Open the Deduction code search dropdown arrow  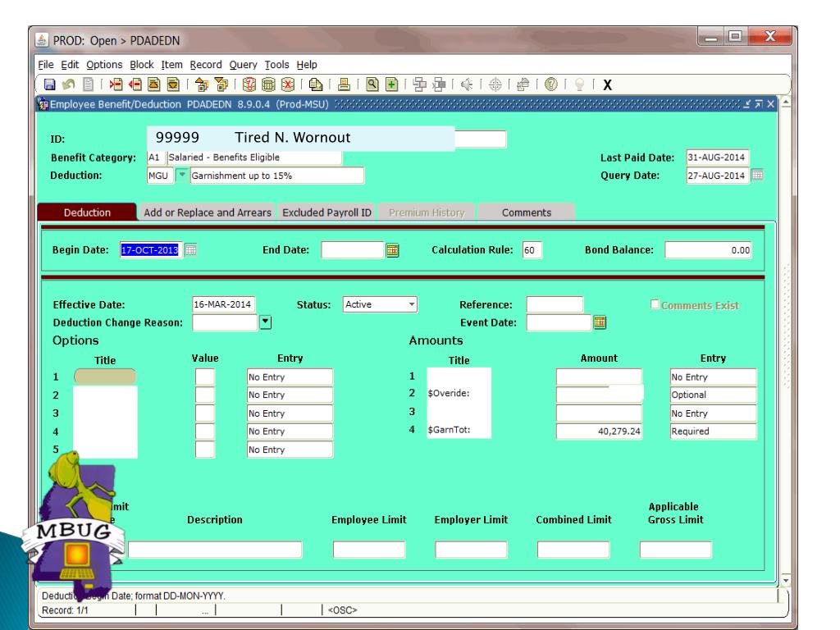[182, 176]
